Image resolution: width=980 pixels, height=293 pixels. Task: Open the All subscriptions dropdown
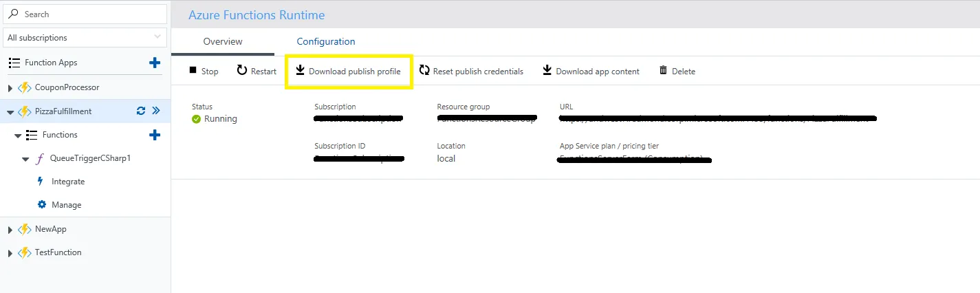coord(85,37)
